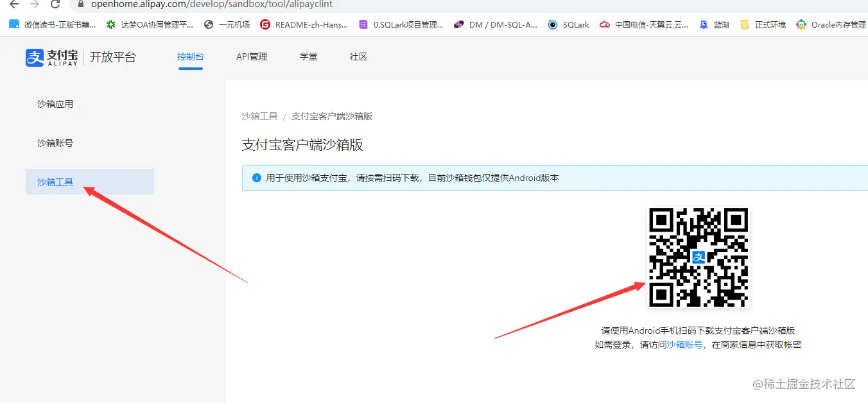868x403 pixels.
Task: Click the Alipay logo in the header
Action: [51, 57]
